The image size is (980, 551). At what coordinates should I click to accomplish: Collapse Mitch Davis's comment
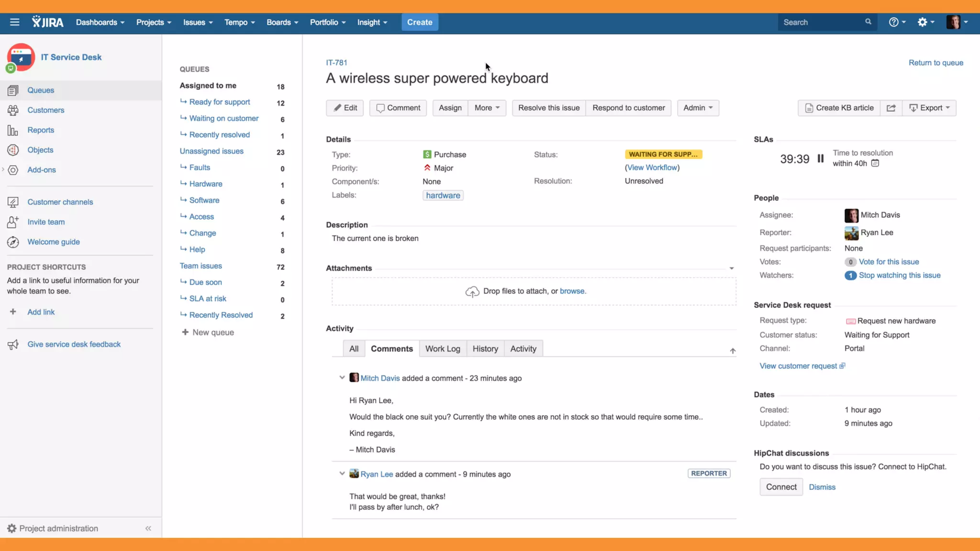(342, 378)
